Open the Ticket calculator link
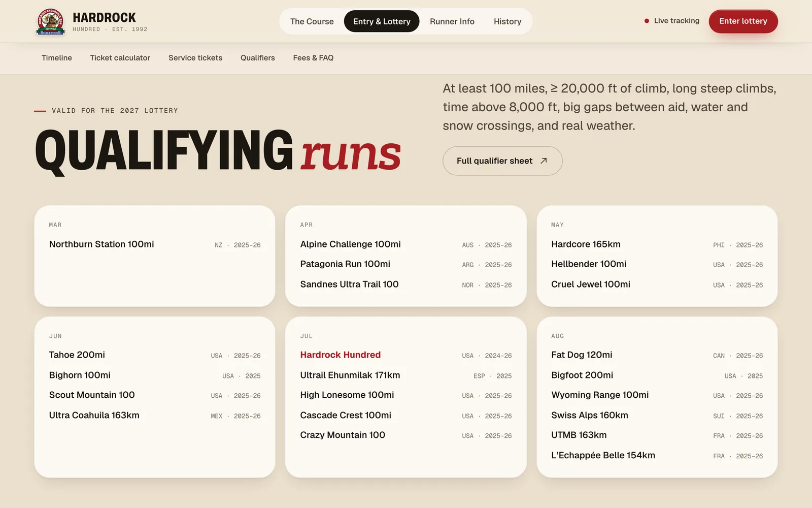Screen dimensions: 812x508 (x=120, y=58)
